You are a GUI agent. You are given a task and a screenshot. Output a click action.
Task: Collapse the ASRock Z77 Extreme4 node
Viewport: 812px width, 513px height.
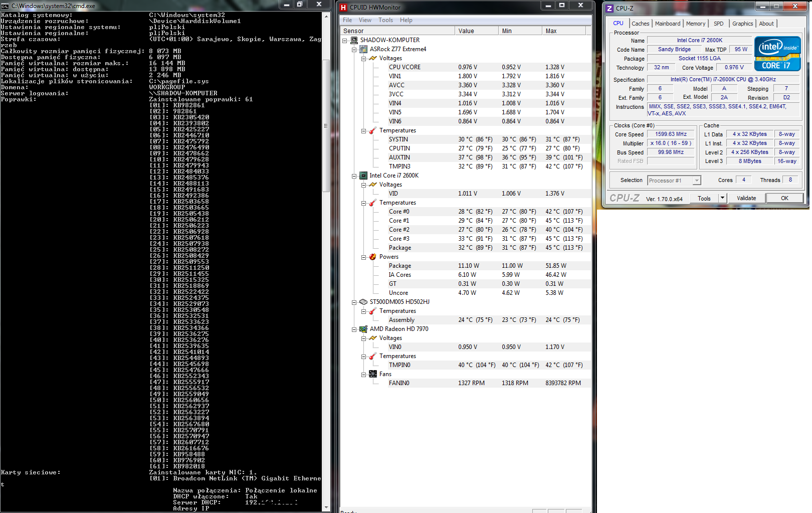(x=354, y=50)
